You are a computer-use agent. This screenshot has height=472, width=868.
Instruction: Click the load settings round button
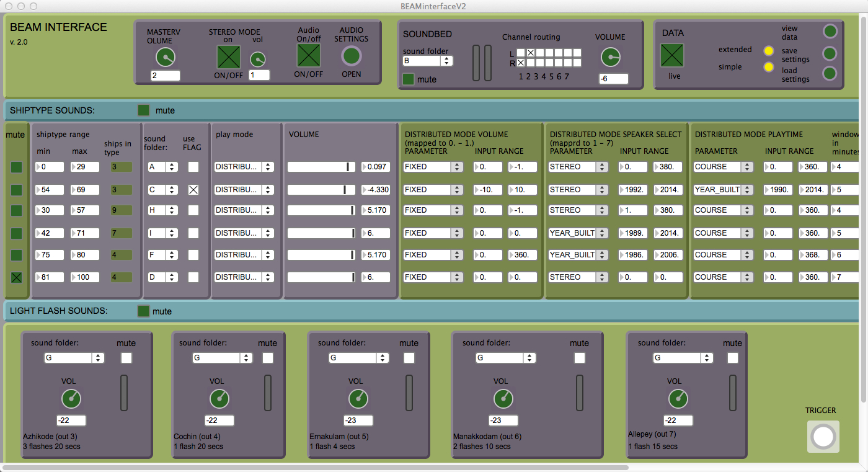[830, 74]
